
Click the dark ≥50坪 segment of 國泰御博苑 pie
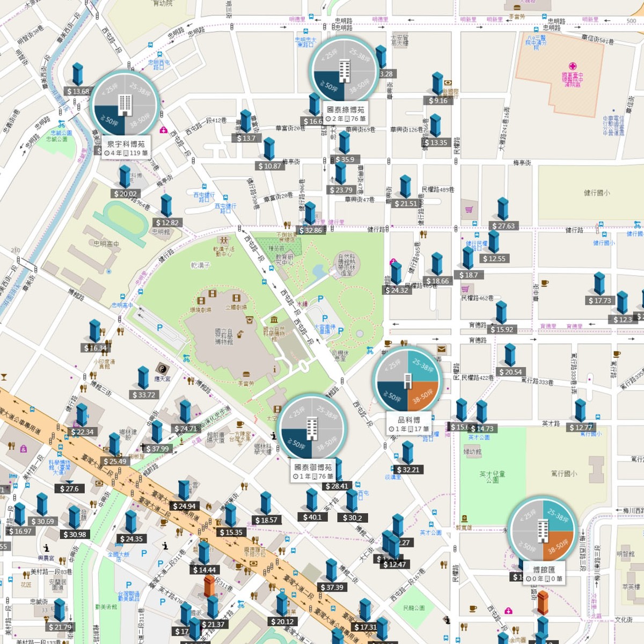[x=296, y=444]
